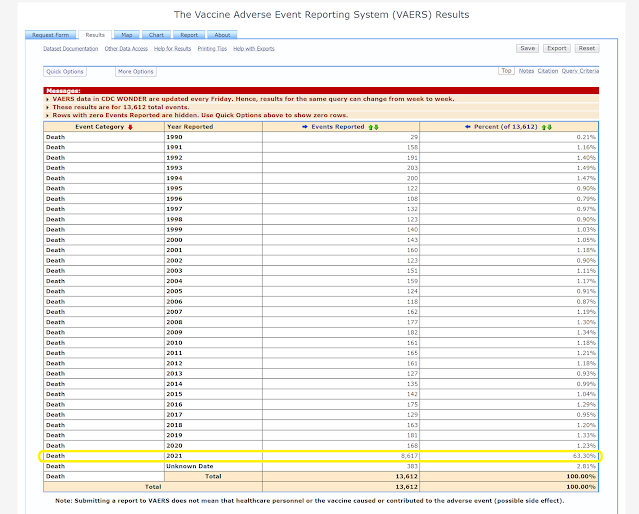Click percent value 1.29% for 2016

pos(586,405)
